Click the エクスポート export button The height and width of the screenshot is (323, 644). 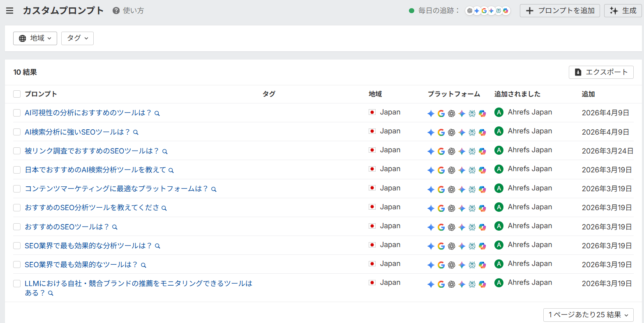(601, 72)
